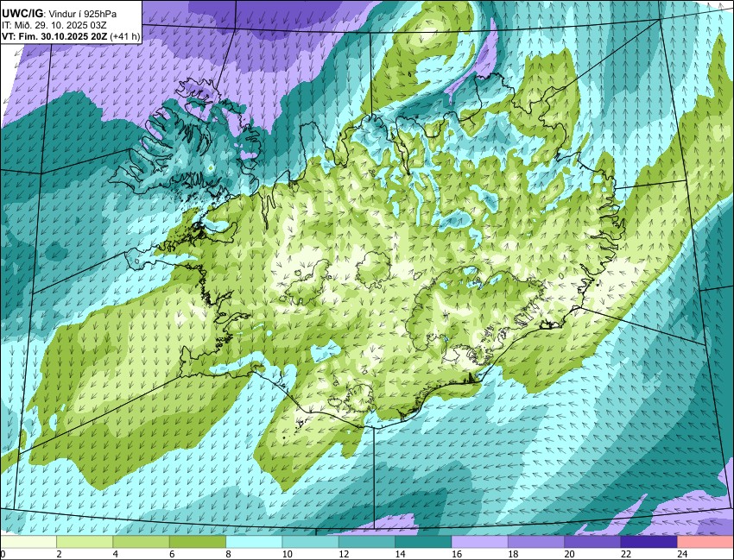The width and height of the screenshot is (734, 560).
Task: Click the legend value label '10'
Action: click(x=287, y=554)
